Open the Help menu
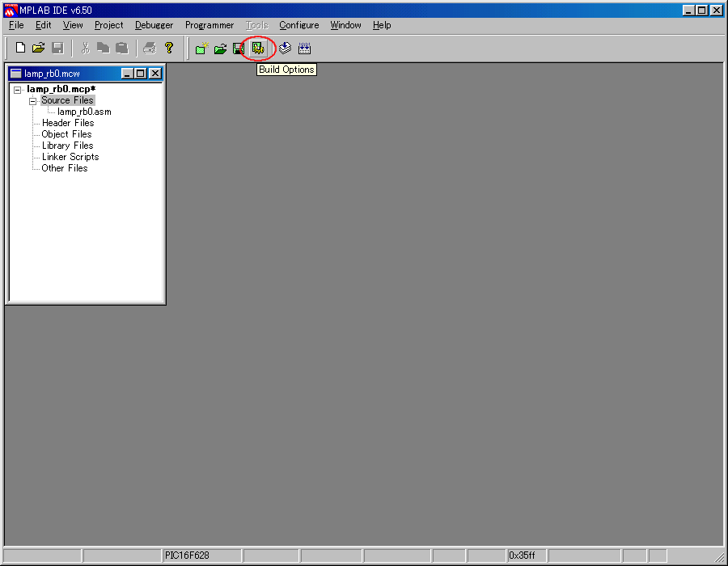This screenshot has width=728, height=566. click(382, 25)
